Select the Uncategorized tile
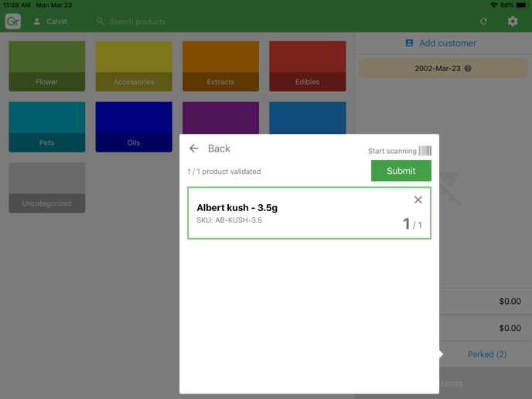 [47, 187]
